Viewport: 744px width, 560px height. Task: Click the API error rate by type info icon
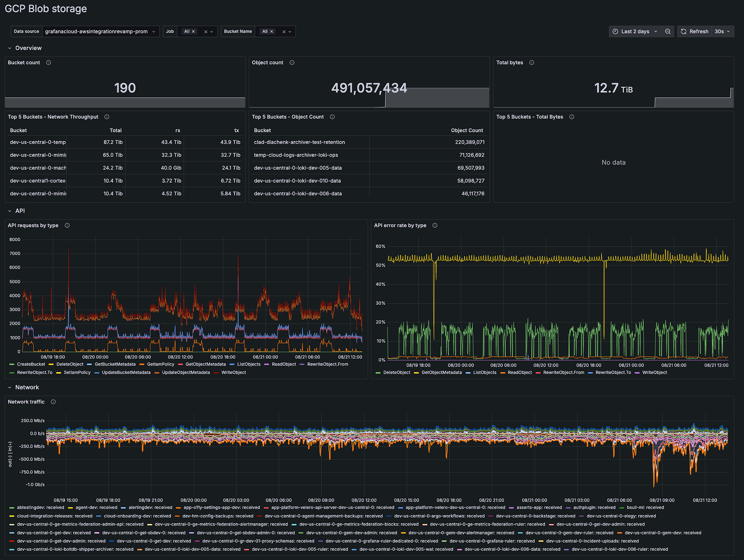tap(435, 225)
